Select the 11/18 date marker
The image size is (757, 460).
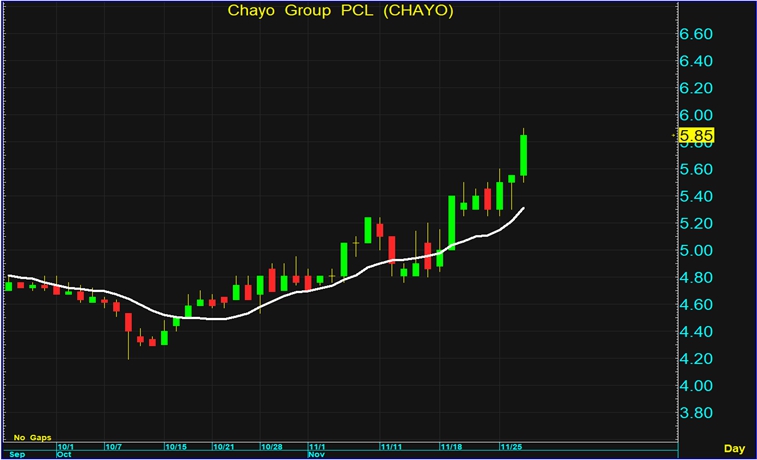[x=451, y=447]
